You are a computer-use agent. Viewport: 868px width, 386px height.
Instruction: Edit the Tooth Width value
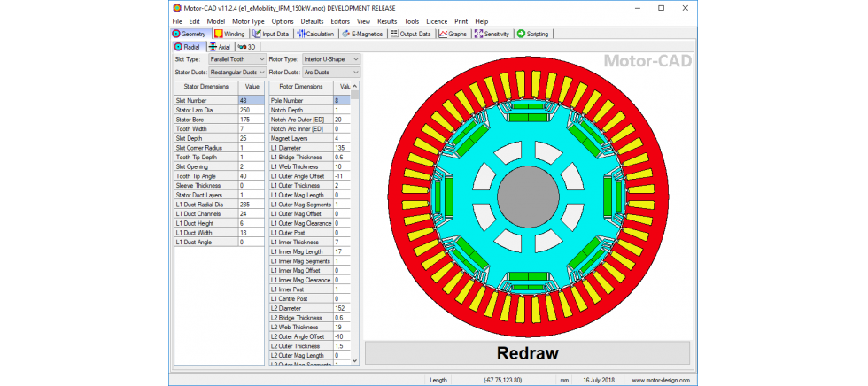pyautogui.click(x=252, y=129)
